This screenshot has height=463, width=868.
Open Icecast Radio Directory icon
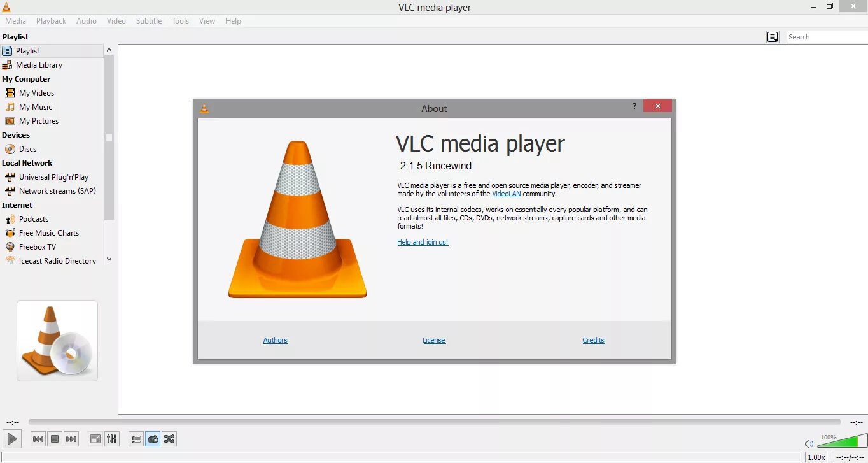pos(10,261)
